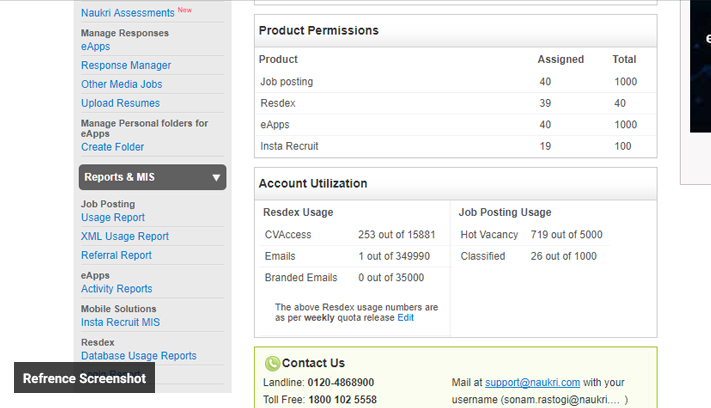Open Job Posting Usage Report
The image size is (711, 408).
[113, 218]
